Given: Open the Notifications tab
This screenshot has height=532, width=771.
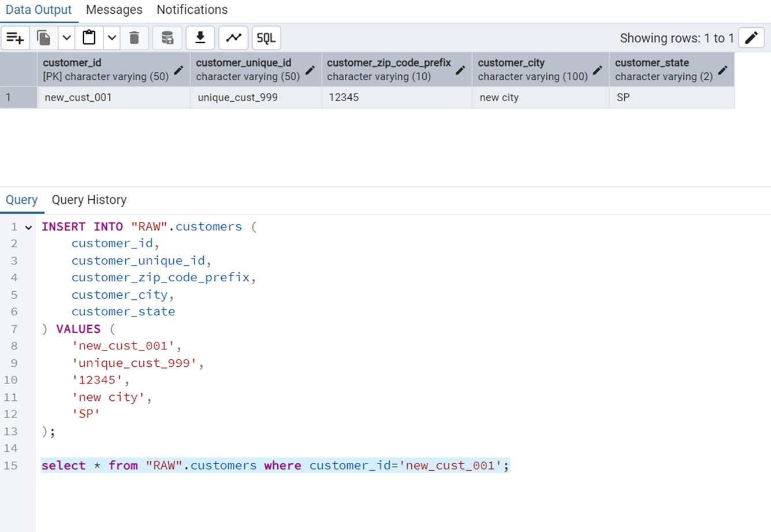Looking at the screenshot, I should tap(192, 10).
